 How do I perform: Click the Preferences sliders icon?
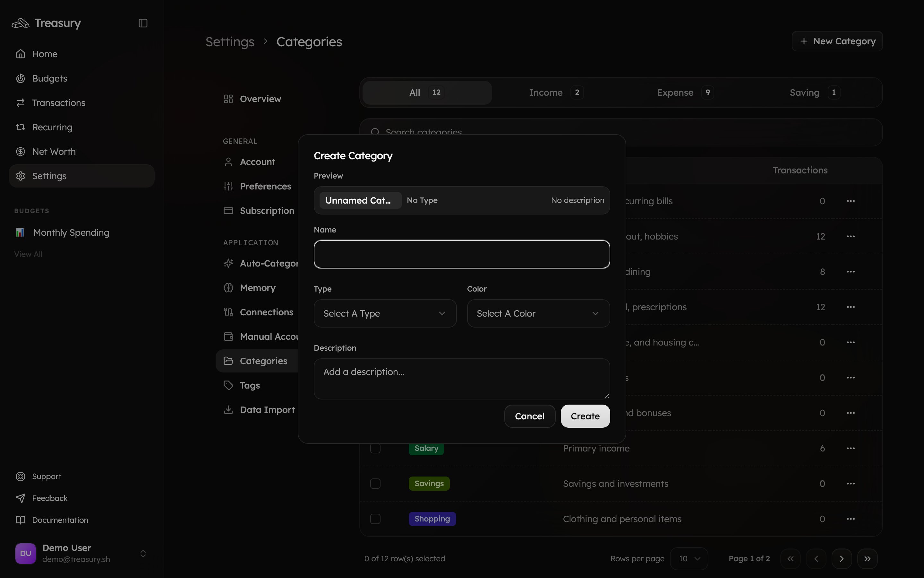pos(228,187)
